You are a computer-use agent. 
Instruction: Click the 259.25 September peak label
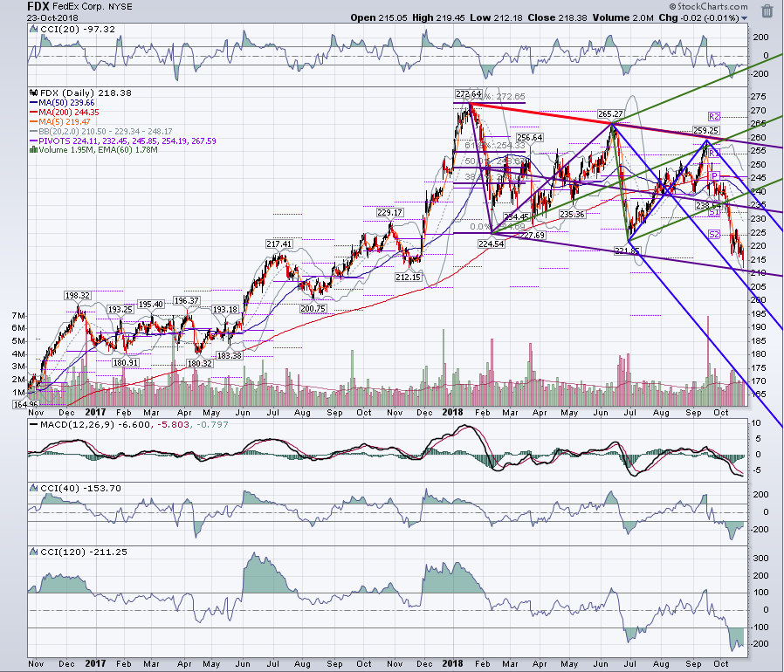click(706, 131)
